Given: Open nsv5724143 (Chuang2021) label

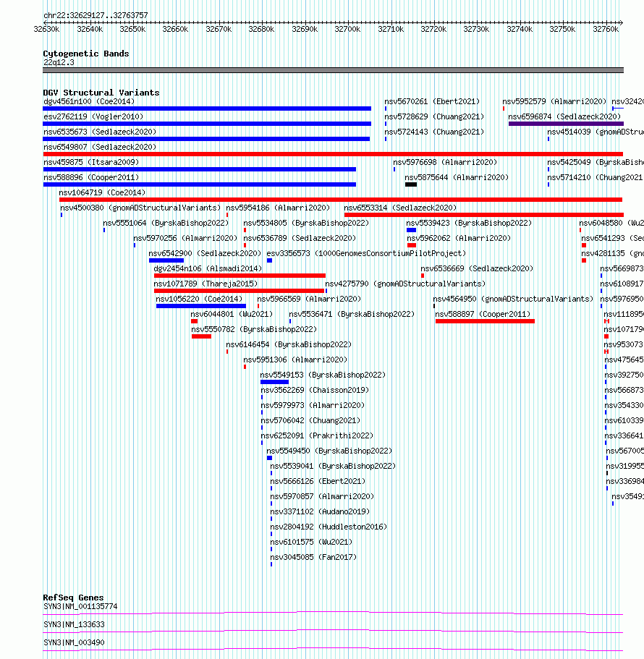Looking at the screenshot, I should pos(434,132).
